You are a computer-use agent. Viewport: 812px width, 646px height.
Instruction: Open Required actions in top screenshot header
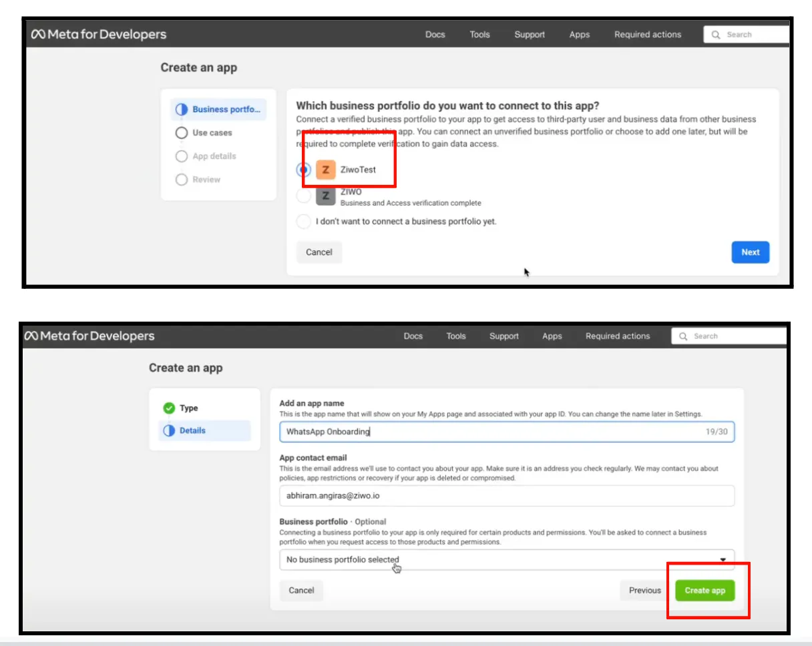coord(648,35)
